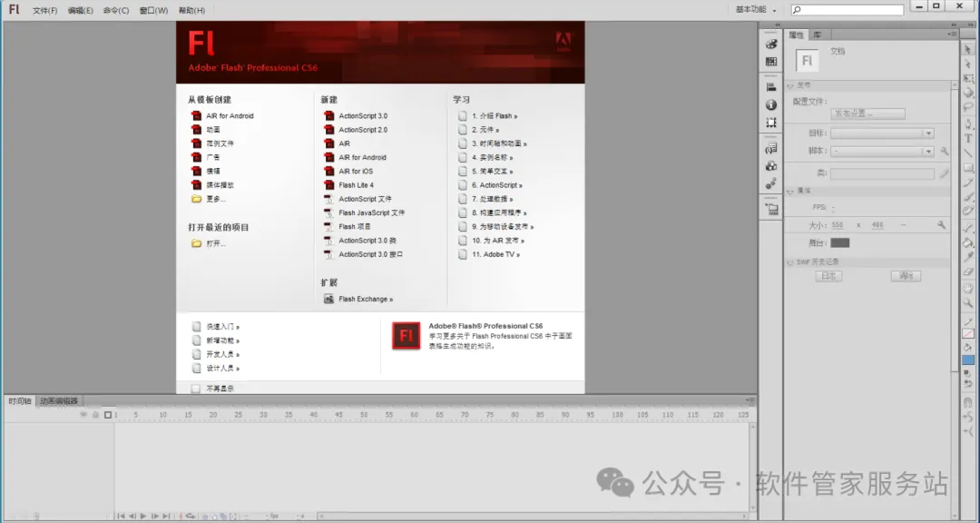Click the 发布设置... button
The image size is (980, 523).
pyautogui.click(x=867, y=113)
